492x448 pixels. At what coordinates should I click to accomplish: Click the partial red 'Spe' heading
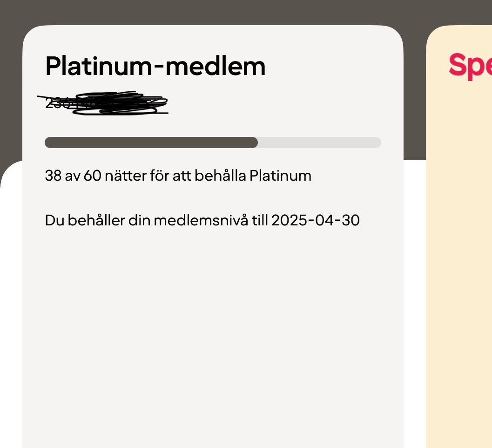tap(469, 66)
